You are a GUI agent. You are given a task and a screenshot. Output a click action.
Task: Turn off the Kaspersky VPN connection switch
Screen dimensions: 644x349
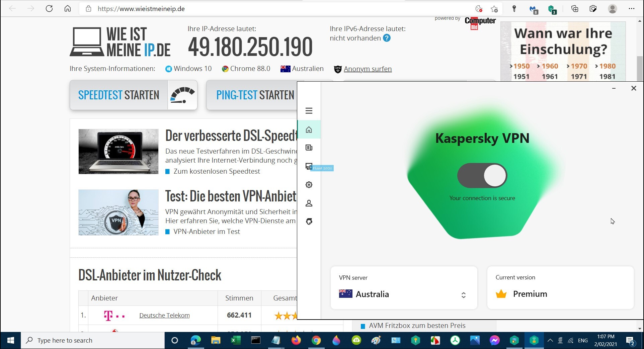click(x=482, y=176)
